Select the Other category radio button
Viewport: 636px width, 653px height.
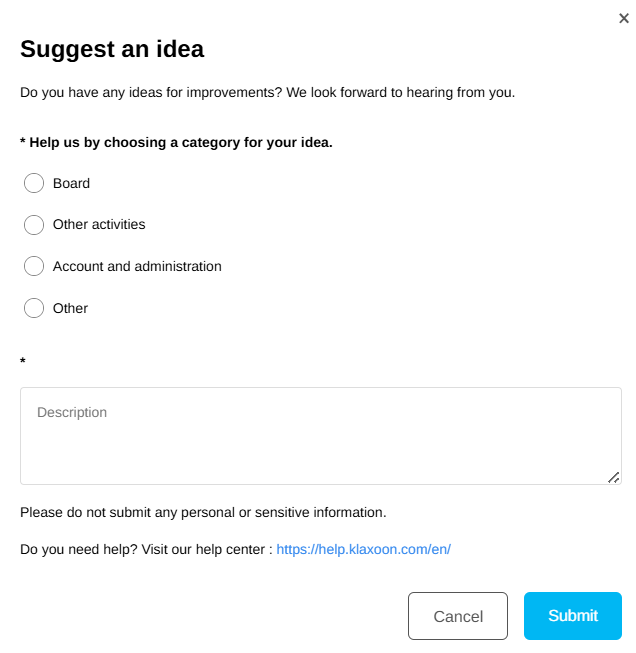[34, 308]
